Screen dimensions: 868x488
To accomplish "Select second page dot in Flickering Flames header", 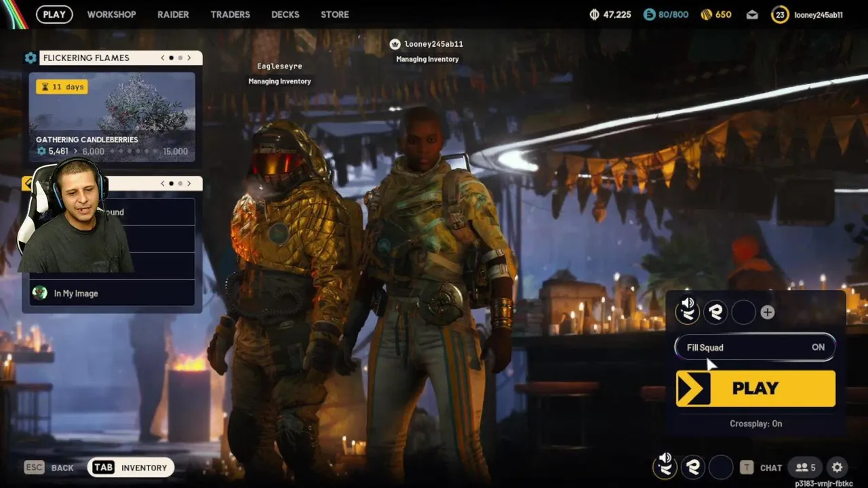I will (180, 58).
